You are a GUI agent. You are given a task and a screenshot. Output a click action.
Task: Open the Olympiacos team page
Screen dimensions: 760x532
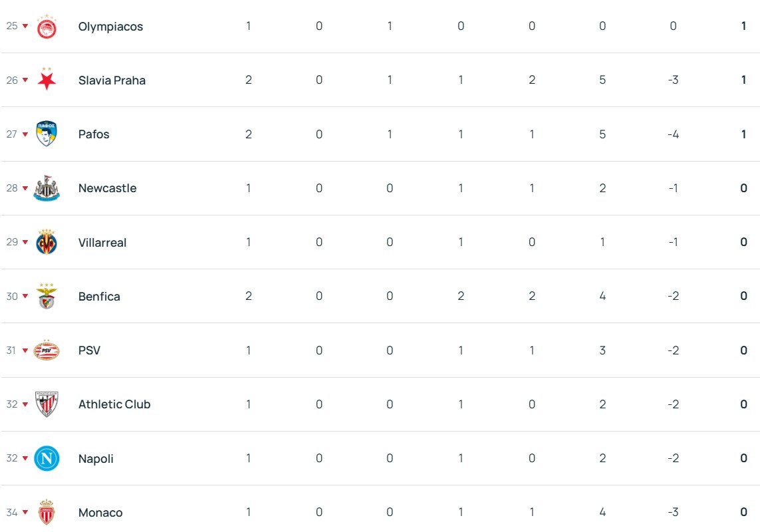[110, 27]
